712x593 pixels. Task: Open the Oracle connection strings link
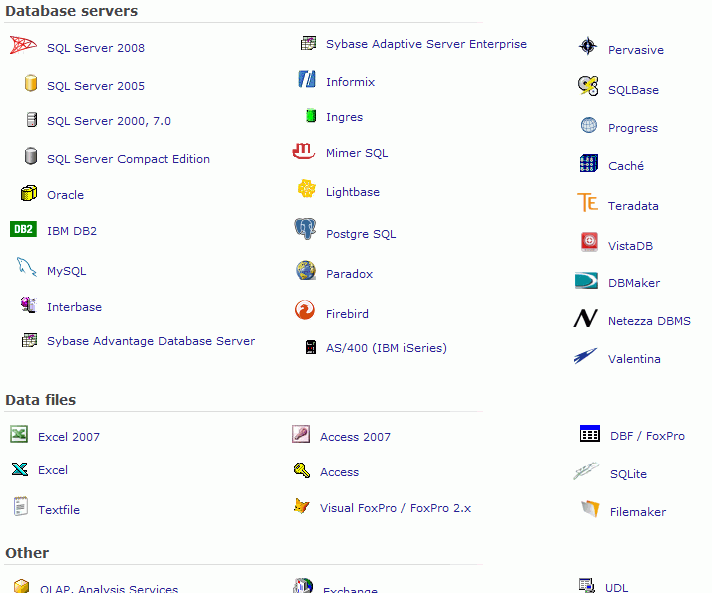point(65,195)
